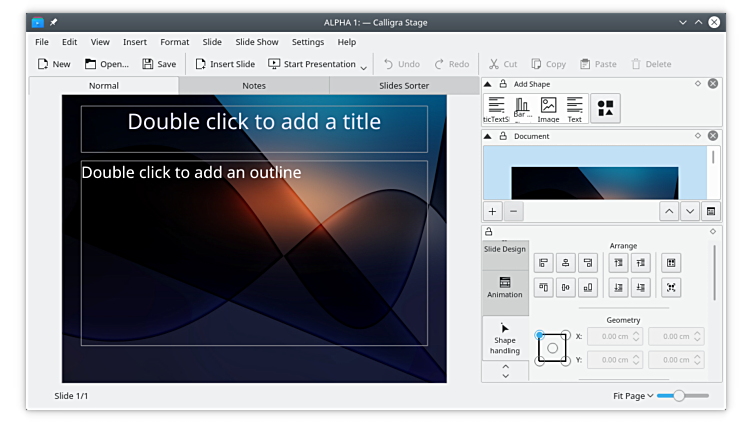Screen dimensions: 752x423
Task: Click the add slide plus button
Action: 493,211
